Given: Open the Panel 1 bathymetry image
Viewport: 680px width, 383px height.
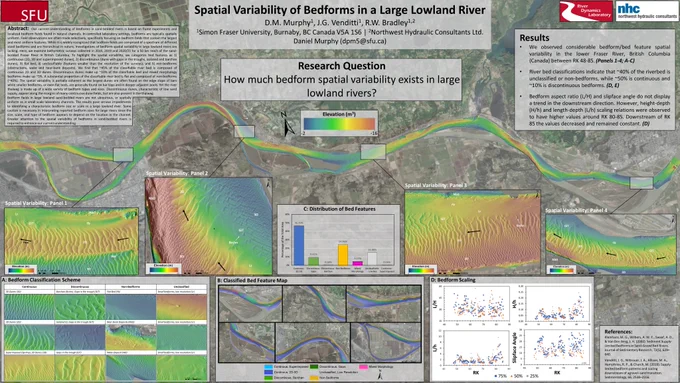Looking at the screenshot, I should [x=71, y=241].
